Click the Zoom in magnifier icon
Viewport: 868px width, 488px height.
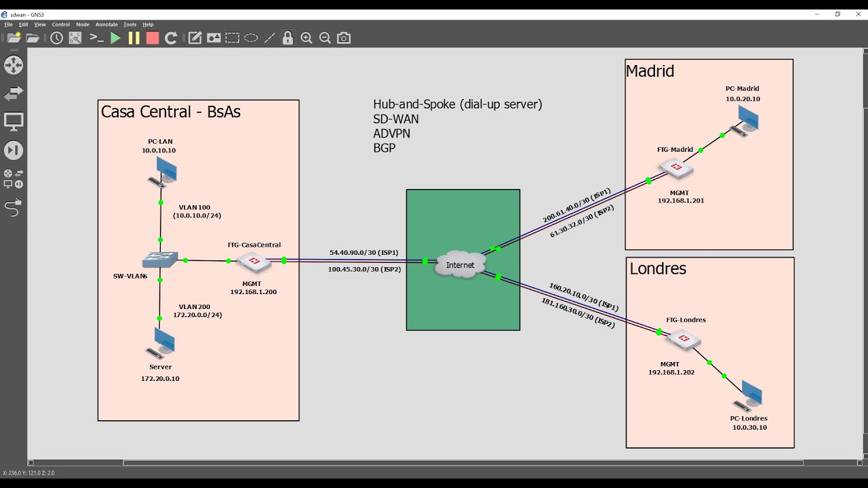307,38
